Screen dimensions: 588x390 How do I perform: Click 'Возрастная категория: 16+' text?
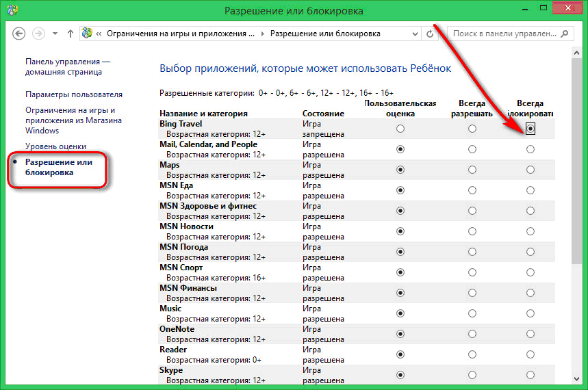tap(216, 278)
